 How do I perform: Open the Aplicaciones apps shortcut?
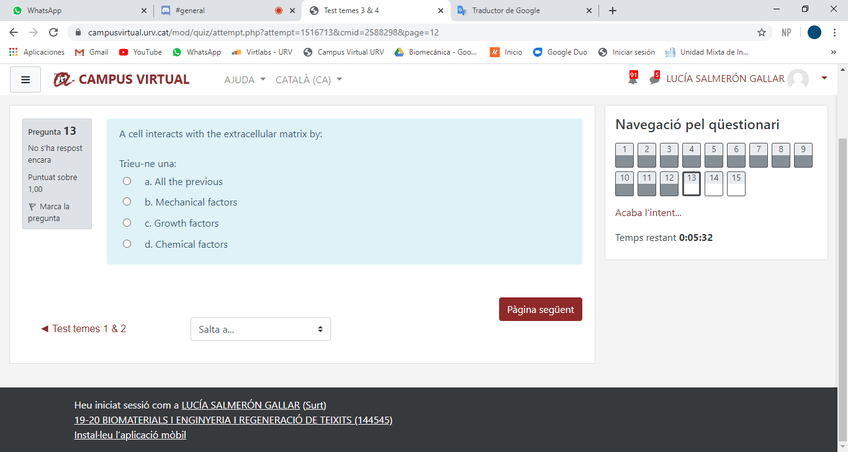pos(36,52)
